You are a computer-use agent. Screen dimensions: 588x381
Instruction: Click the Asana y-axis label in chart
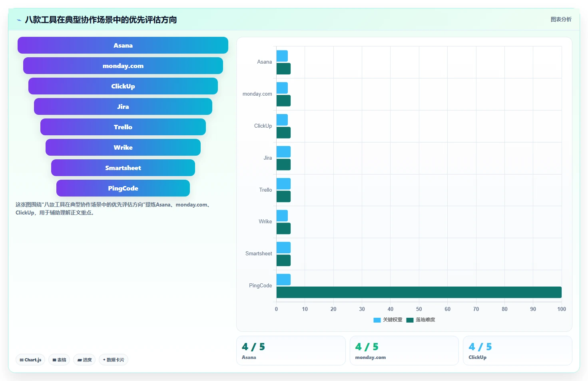[264, 62]
